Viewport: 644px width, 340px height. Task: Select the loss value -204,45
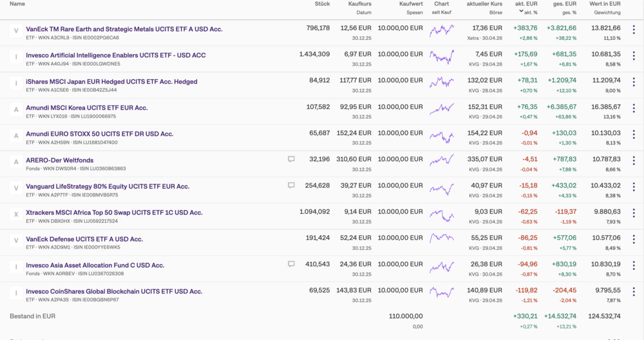click(x=564, y=290)
